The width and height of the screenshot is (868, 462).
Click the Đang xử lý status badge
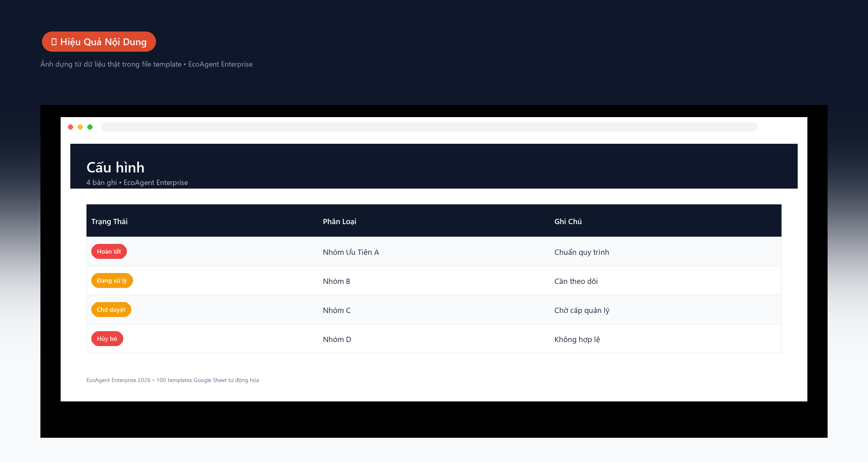(112, 281)
